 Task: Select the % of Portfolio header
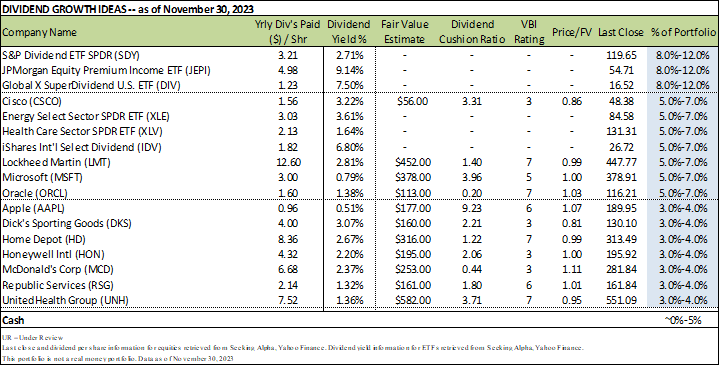pyautogui.click(x=683, y=32)
